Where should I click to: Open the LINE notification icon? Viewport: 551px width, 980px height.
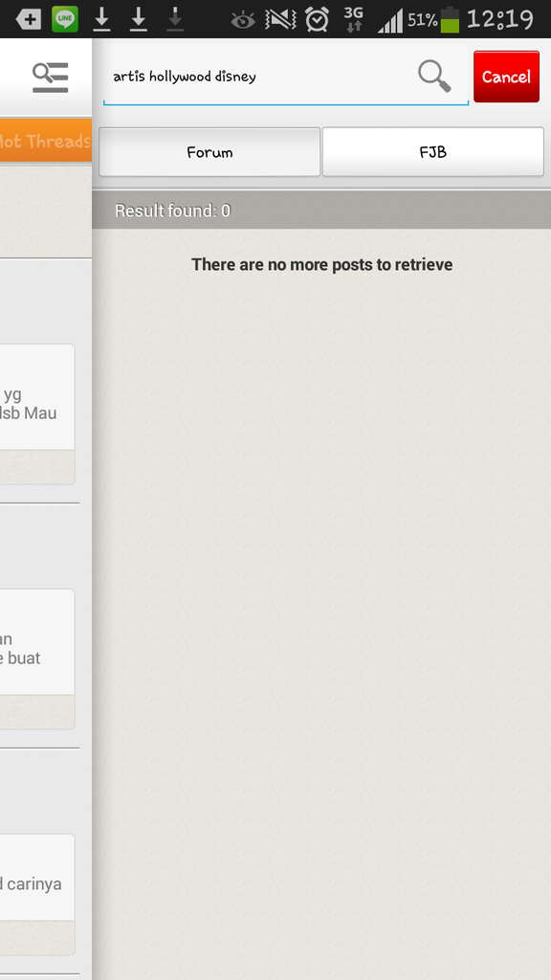tap(65, 19)
